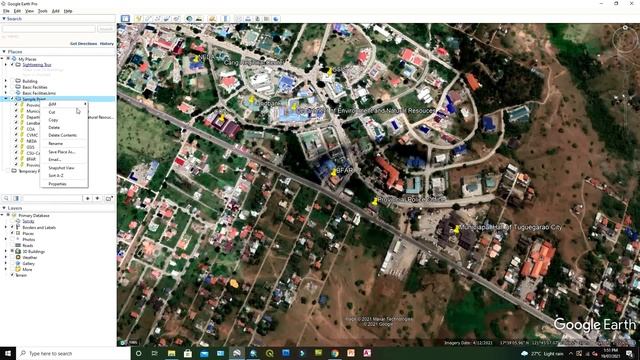Enable the Photos layer checkbox

12,239
